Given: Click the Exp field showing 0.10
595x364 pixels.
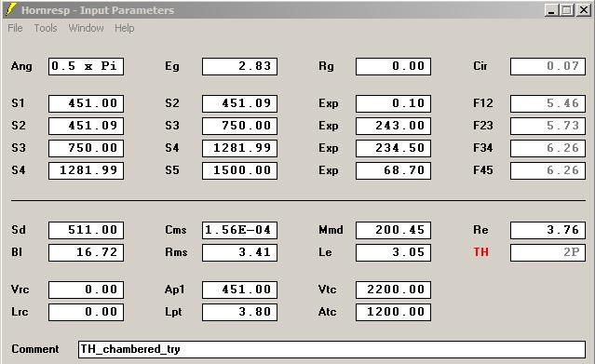Looking at the screenshot, I should coord(394,103).
